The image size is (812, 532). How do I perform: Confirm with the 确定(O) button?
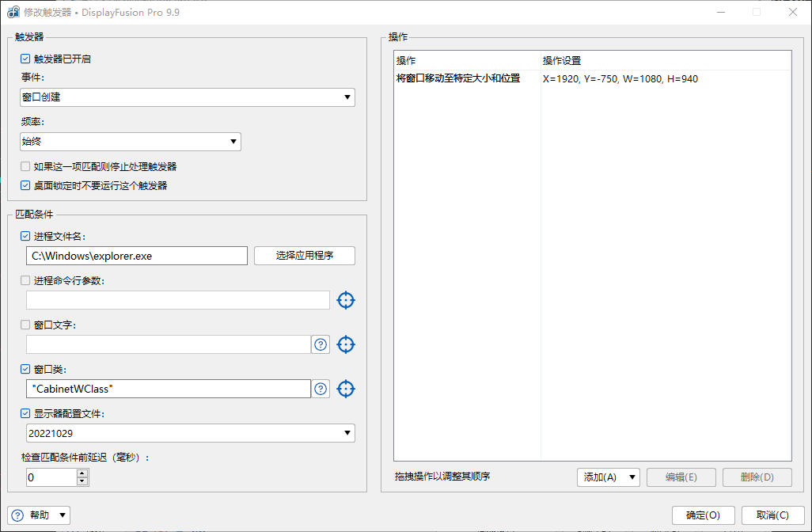click(703, 515)
